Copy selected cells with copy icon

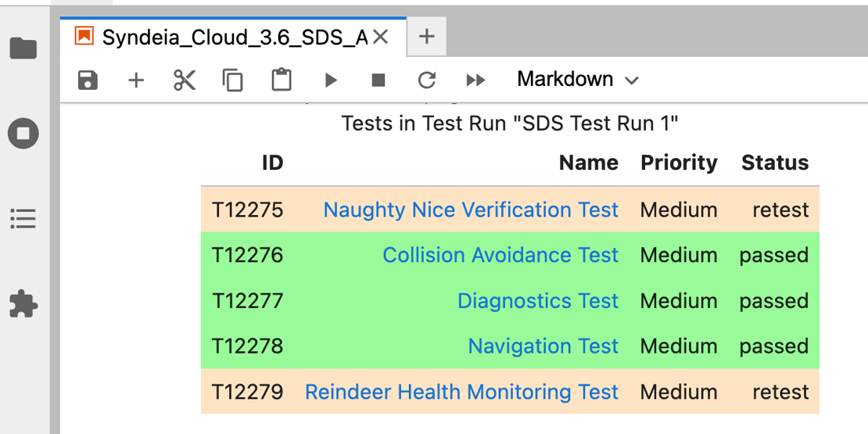click(x=232, y=81)
